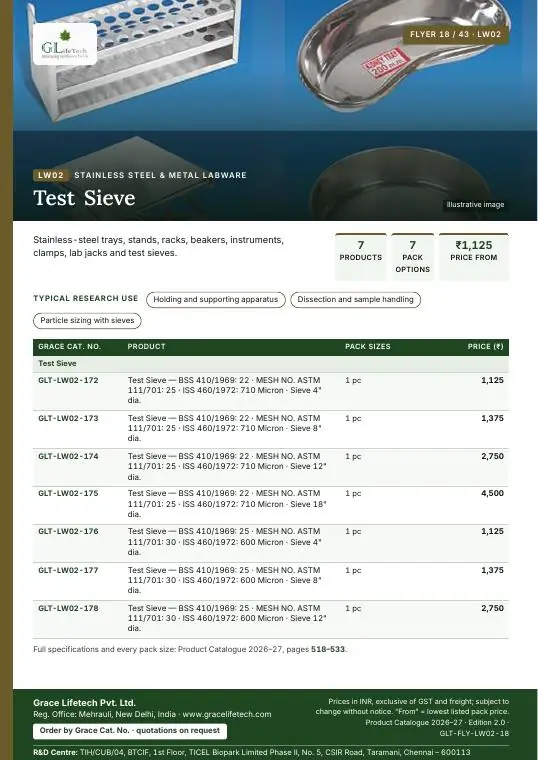Click 'STAINLESS STEEL & METAL LABWARE' heading
538x760 pixels.
160,175
